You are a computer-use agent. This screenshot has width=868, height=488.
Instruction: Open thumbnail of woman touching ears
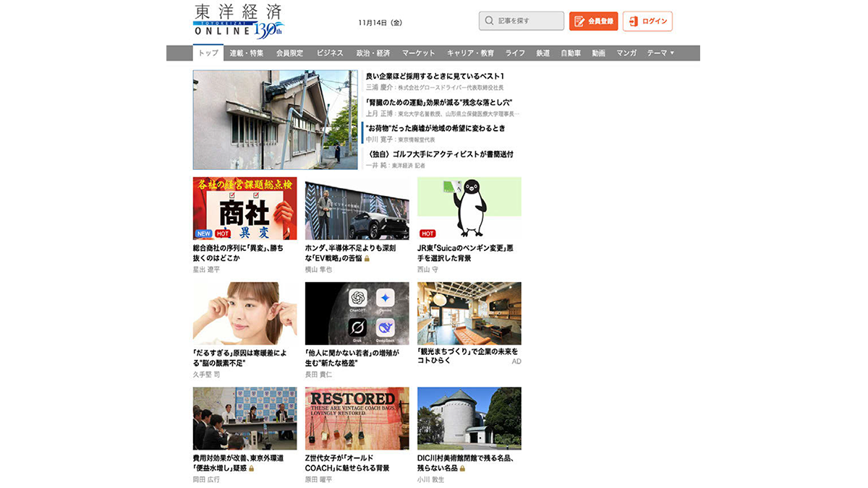[245, 313]
